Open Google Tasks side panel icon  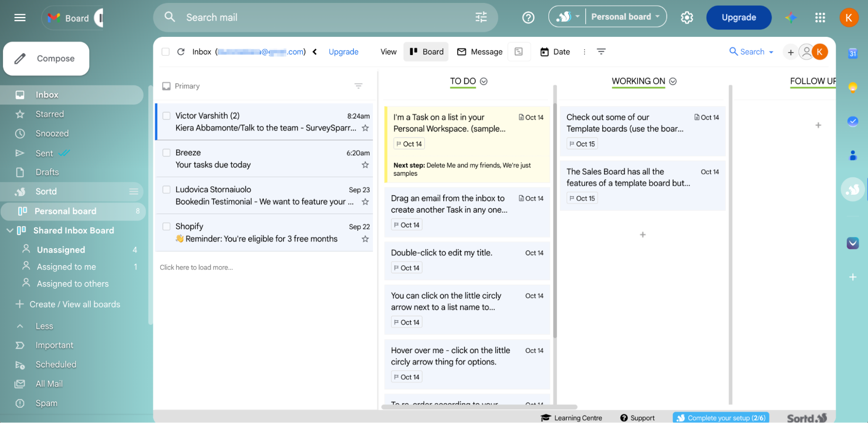[852, 121]
